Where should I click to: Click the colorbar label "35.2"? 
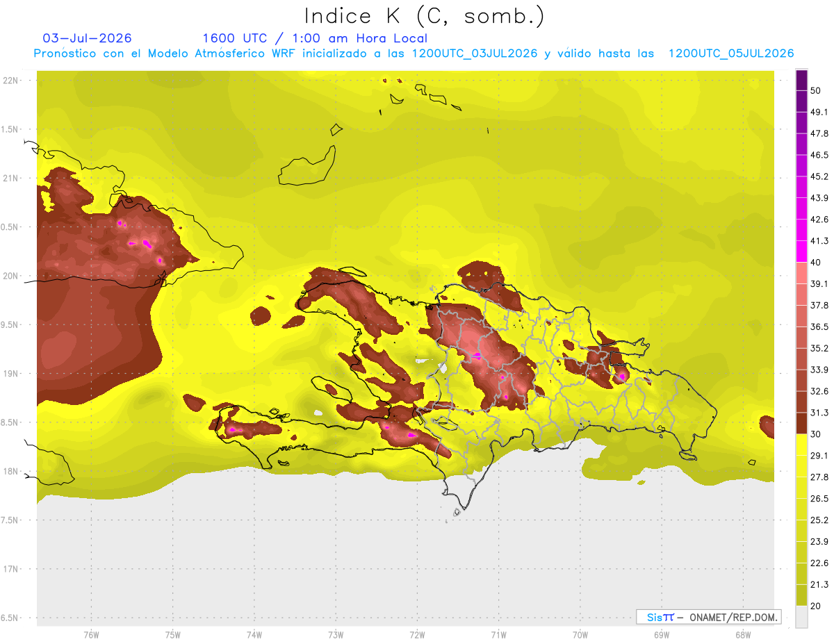point(819,348)
